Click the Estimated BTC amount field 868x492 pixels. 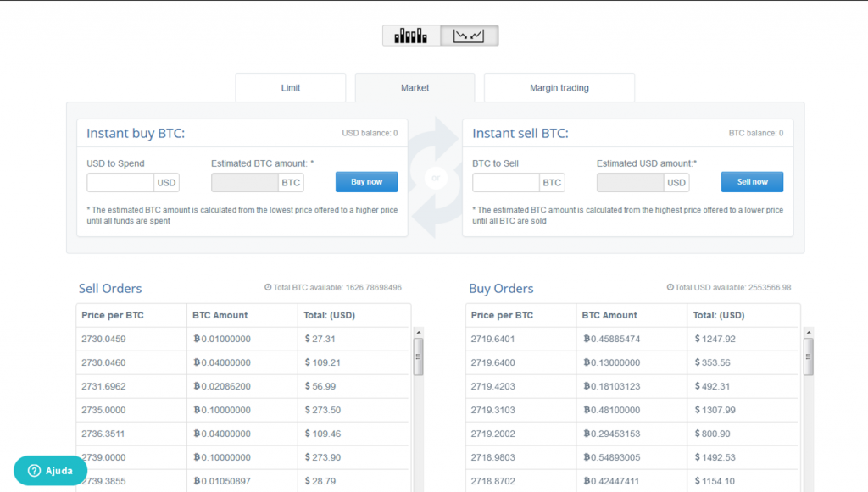click(x=245, y=182)
